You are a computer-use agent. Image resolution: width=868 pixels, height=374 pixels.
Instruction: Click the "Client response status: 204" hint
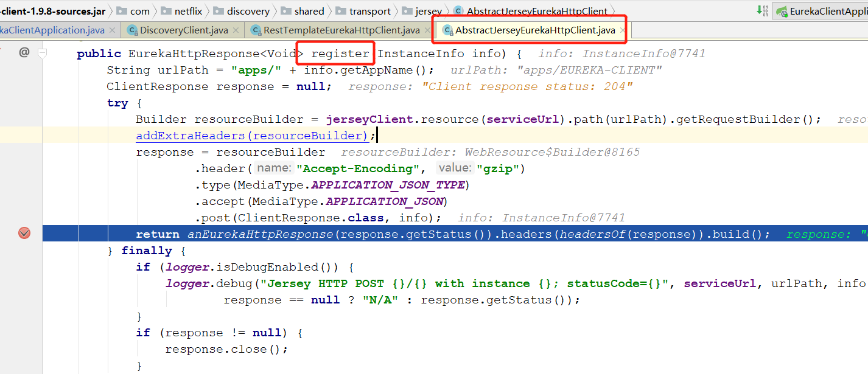pyautogui.click(x=527, y=86)
